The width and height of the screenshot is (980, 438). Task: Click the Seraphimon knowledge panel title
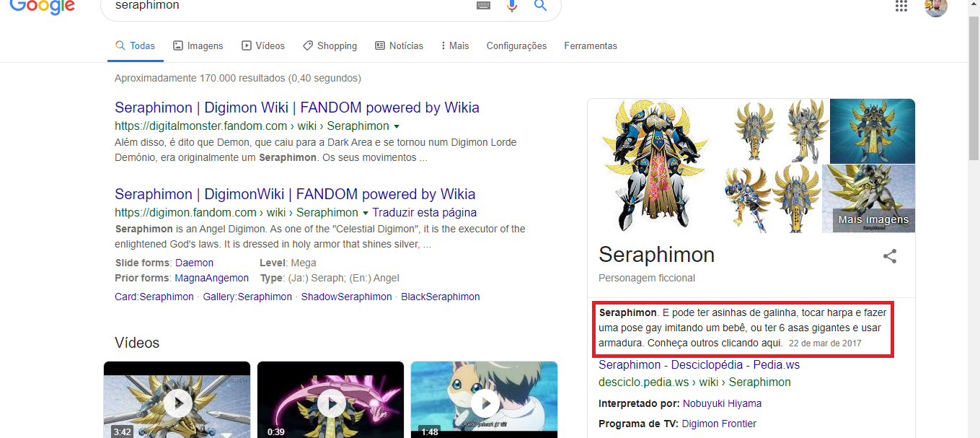656,255
